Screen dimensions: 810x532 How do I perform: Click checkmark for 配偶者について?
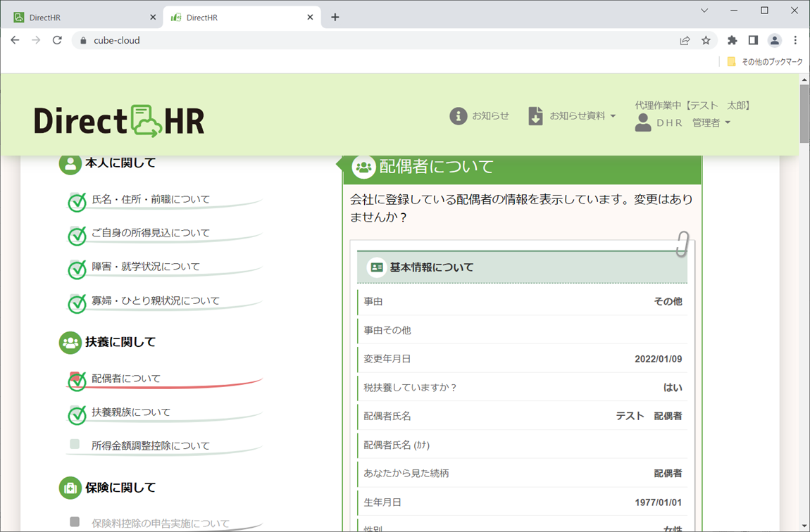click(77, 381)
